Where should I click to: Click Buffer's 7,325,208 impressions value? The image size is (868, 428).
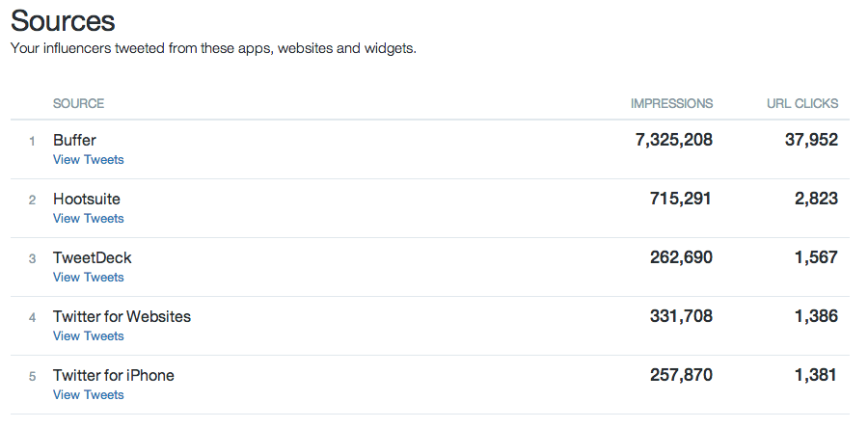[x=674, y=140]
